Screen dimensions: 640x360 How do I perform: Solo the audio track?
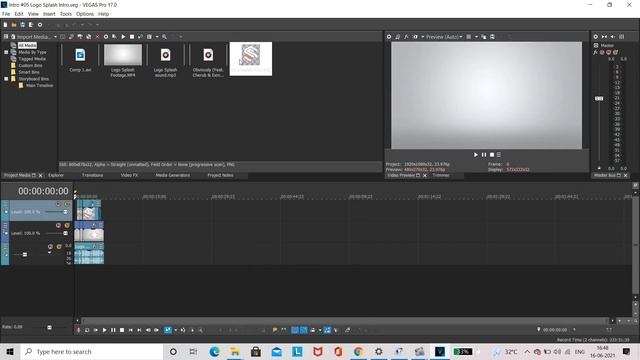pyautogui.click(x=59, y=247)
